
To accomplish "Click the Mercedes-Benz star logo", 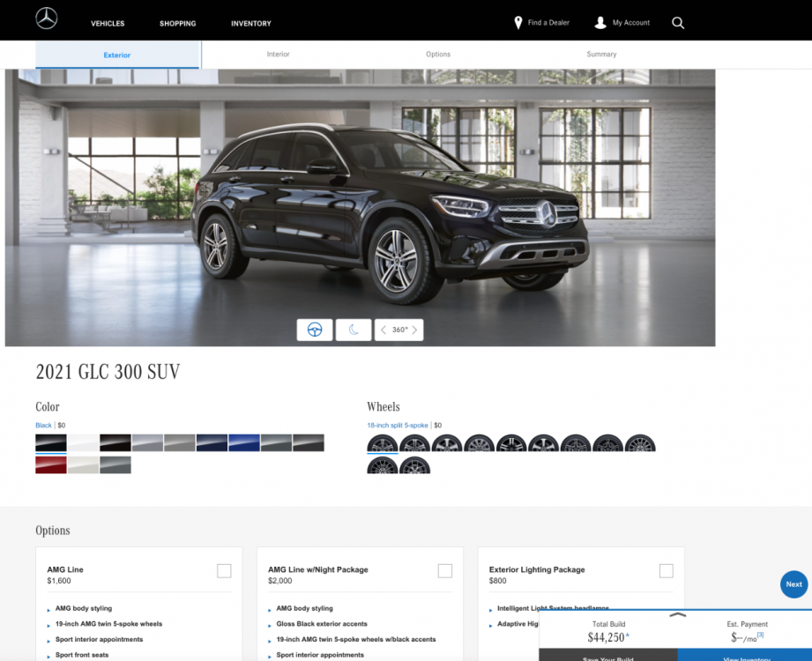I will coord(47,19).
